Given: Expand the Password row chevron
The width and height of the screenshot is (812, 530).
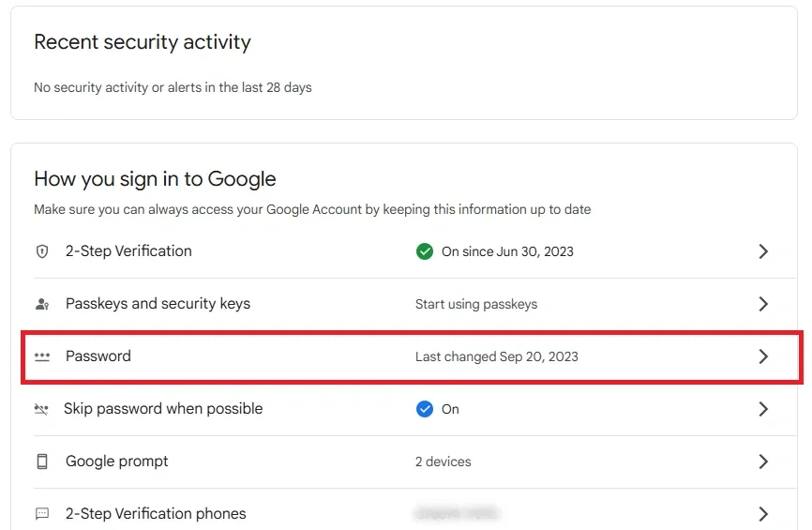Looking at the screenshot, I should coord(763,356).
